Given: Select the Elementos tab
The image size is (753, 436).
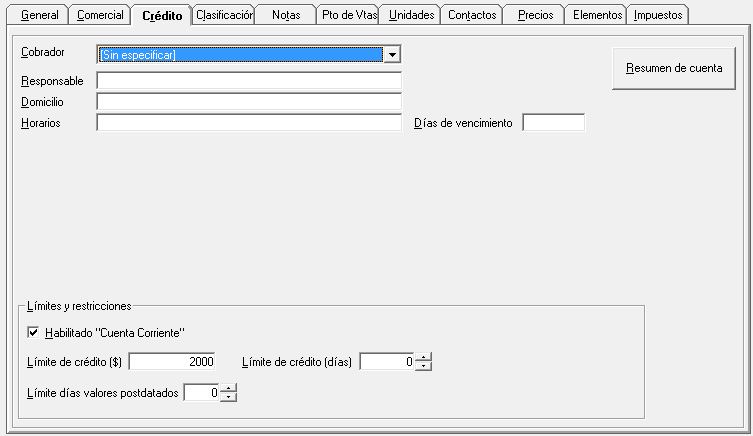Looking at the screenshot, I should point(597,15).
